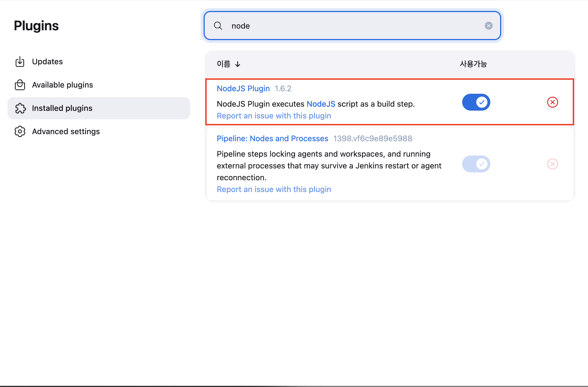Toggle Pipeline: Nodes and Processes enabled switch
This screenshot has width=588, height=387.
pos(476,164)
